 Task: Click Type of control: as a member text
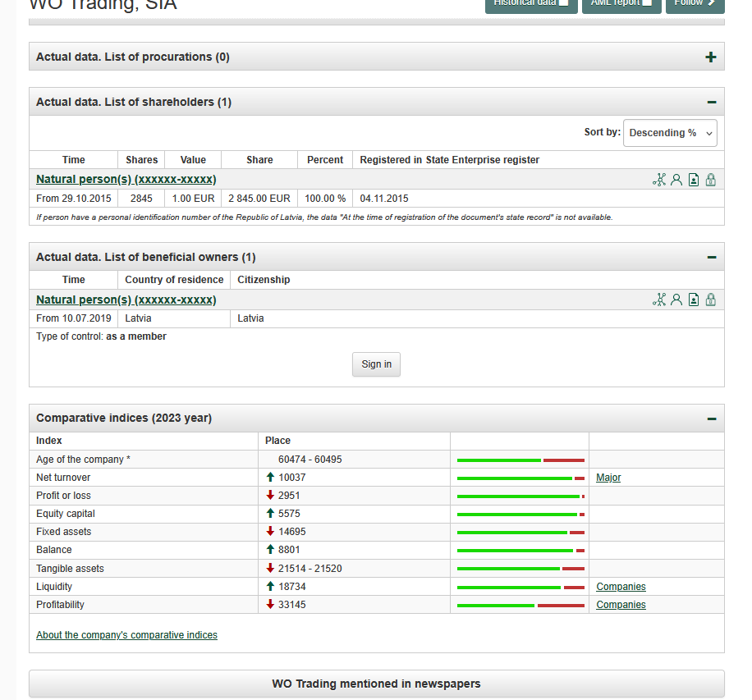pyautogui.click(x=101, y=336)
